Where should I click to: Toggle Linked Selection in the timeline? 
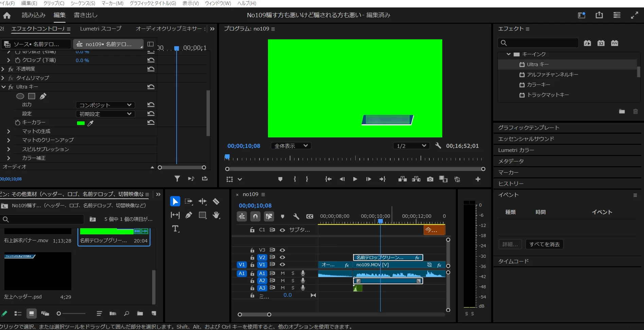tap(269, 216)
